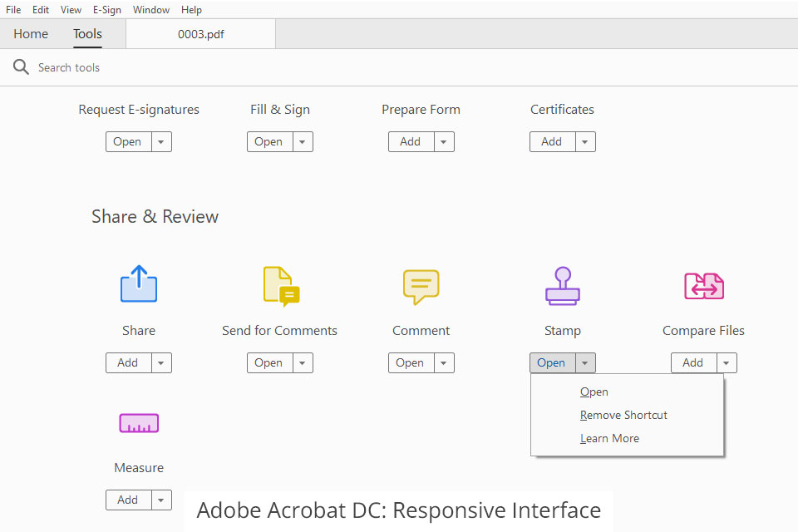Expand Prepare Form dropdown arrow
The height and width of the screenshot is (532, 798).
(x=444, y=142)
